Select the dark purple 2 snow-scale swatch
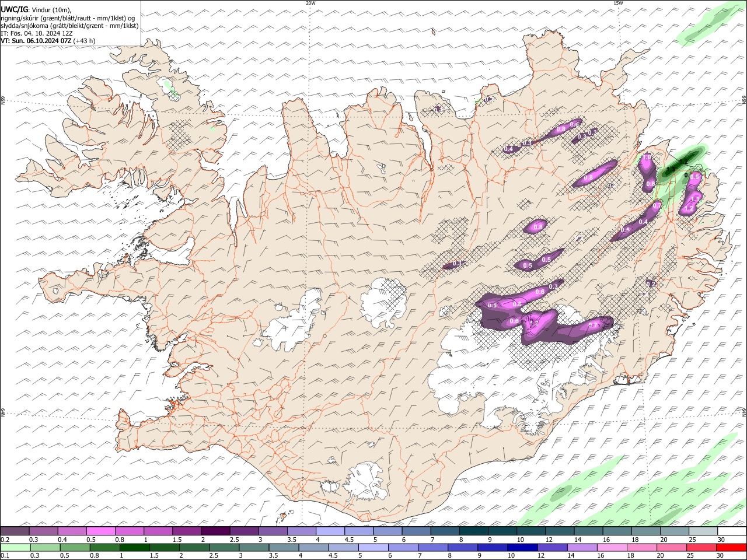Screen dimensions: 747x560 (215, 531)
